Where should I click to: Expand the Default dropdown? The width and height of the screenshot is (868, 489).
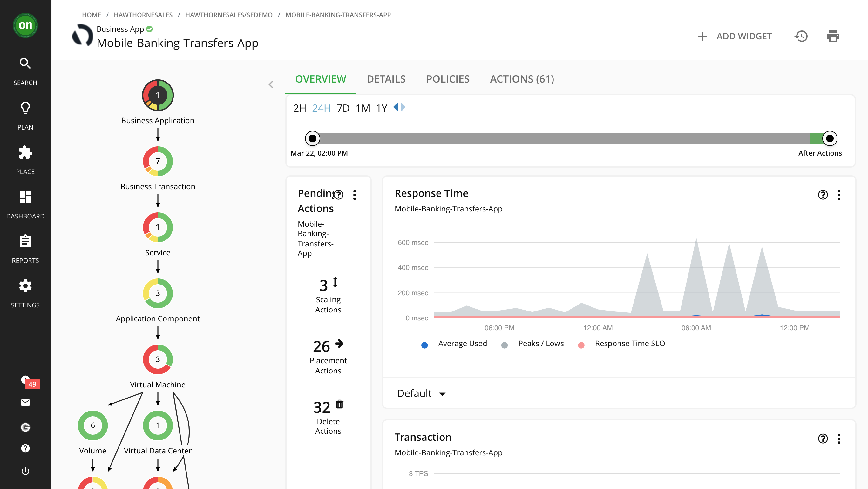click(421, 393)
